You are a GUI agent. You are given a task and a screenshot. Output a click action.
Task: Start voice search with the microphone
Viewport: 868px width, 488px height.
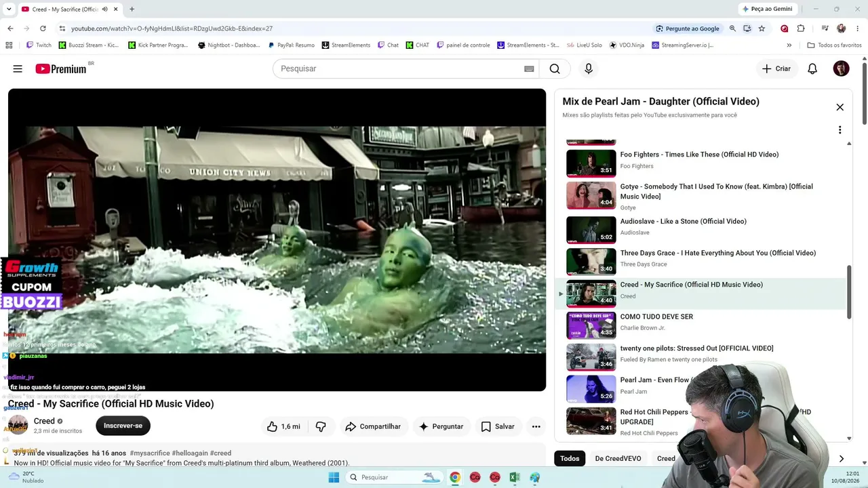pyautogui.click(x=589, y=68)
